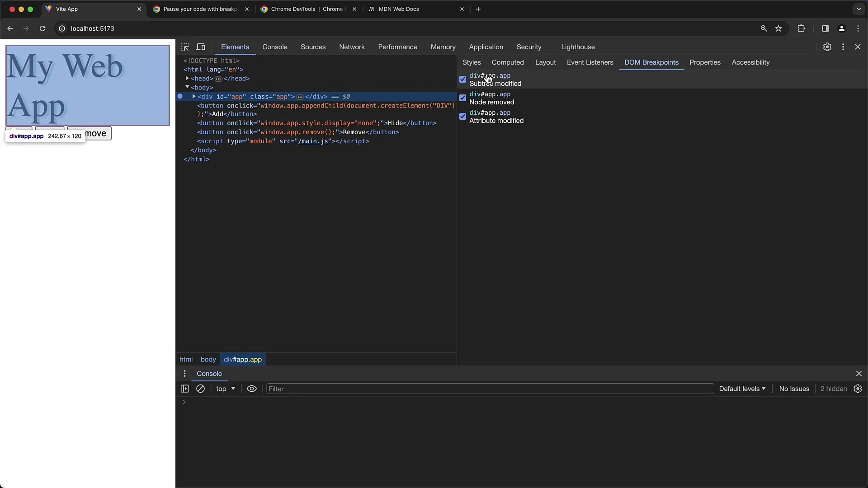This screenshot has width=868, height=488.
Task: Toggle the eye visibility icon in console
Action: click(x=251, y=389)
